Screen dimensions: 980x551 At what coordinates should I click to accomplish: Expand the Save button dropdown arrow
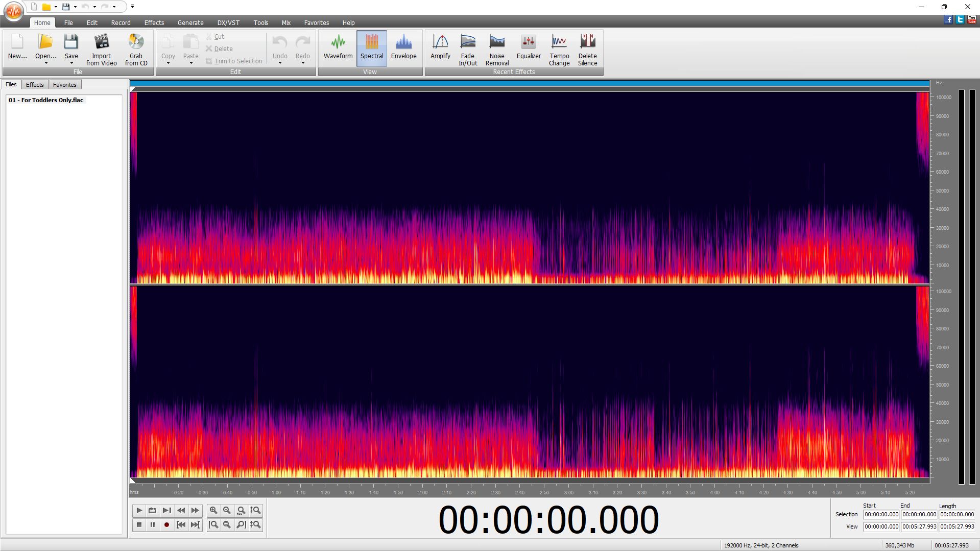71,63
